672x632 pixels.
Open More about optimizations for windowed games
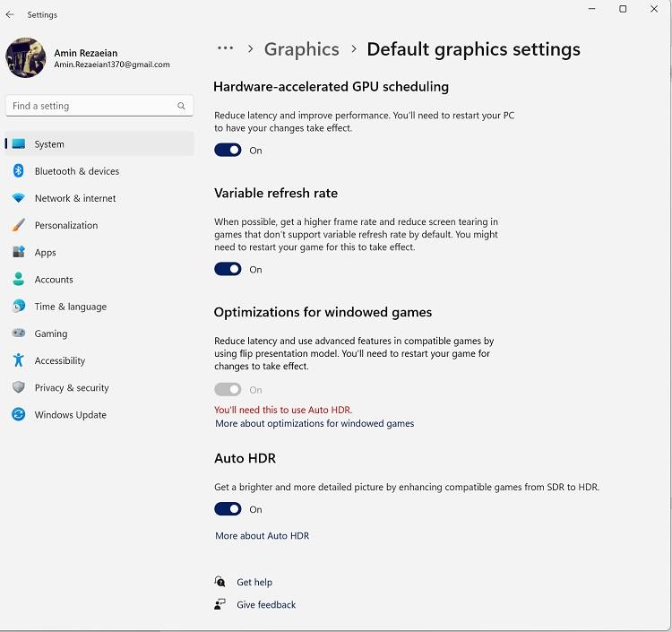(314, 423)
